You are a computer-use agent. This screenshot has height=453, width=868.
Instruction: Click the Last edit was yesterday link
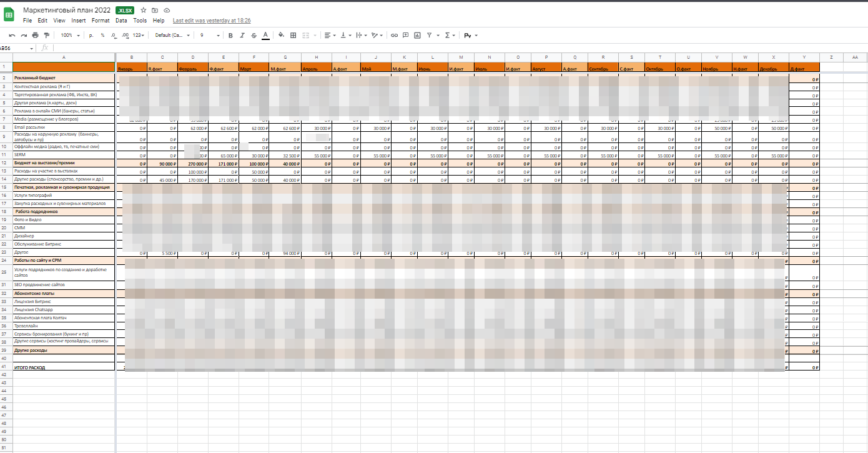point(212,21)
